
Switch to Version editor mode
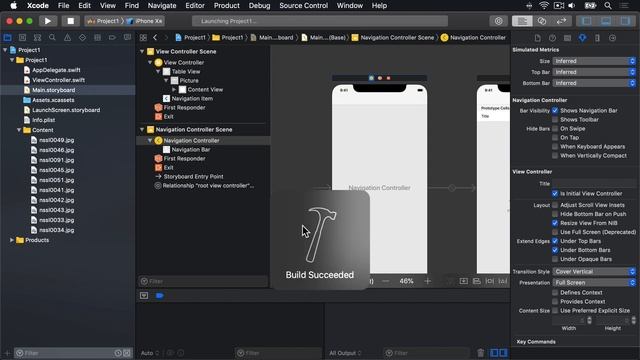coord(562,21)
